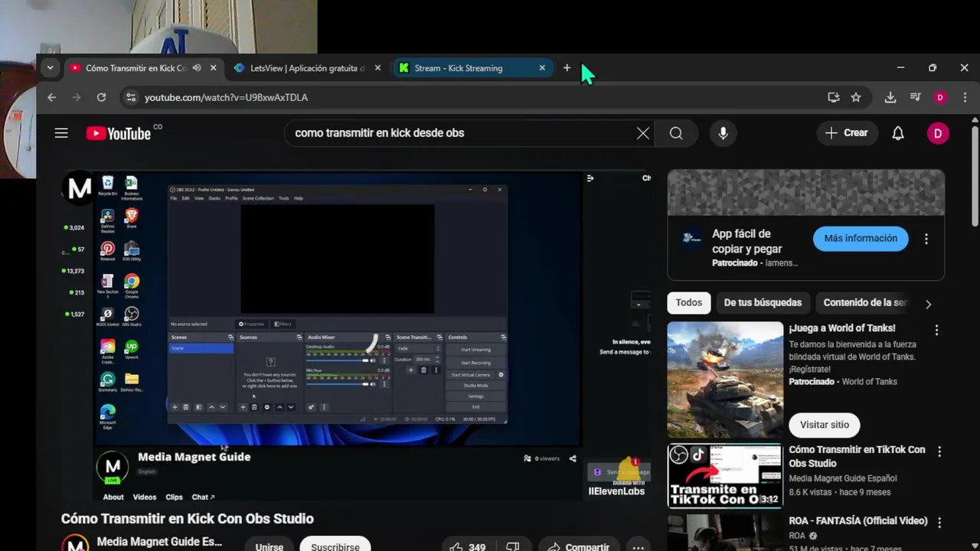Open media controls icon in toolbar
The width and height of the screenshot is (980, 551).
coord(915,97)
